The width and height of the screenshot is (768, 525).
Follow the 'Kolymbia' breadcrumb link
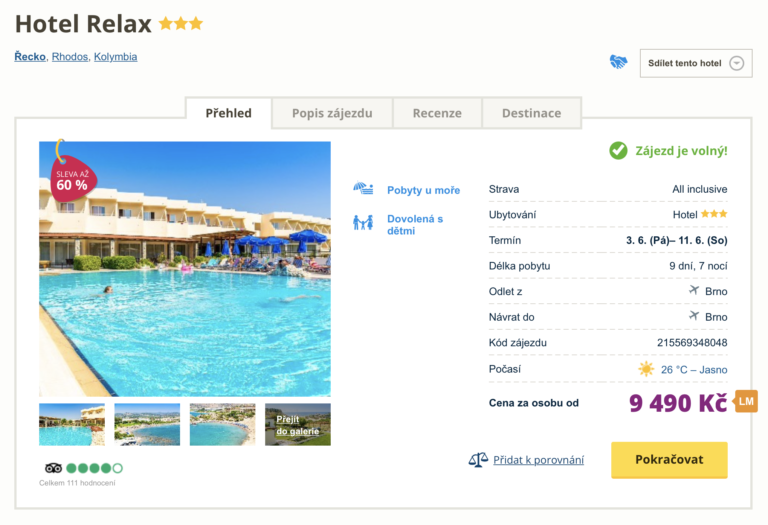tap(115, 57)
